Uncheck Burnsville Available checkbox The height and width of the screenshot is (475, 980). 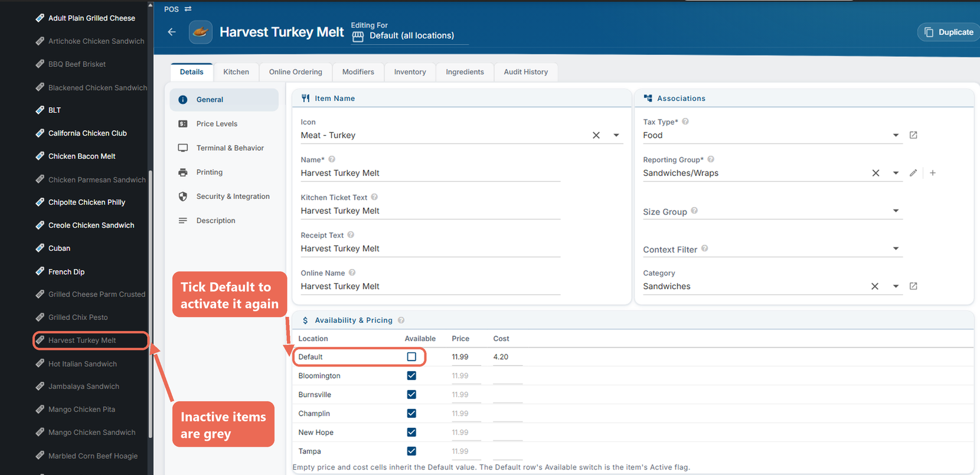pyautogui.click(x=411, y=395)
